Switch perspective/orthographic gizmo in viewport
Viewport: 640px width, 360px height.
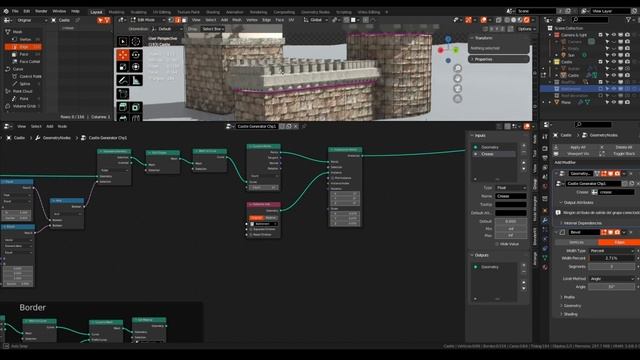[458, 99]
